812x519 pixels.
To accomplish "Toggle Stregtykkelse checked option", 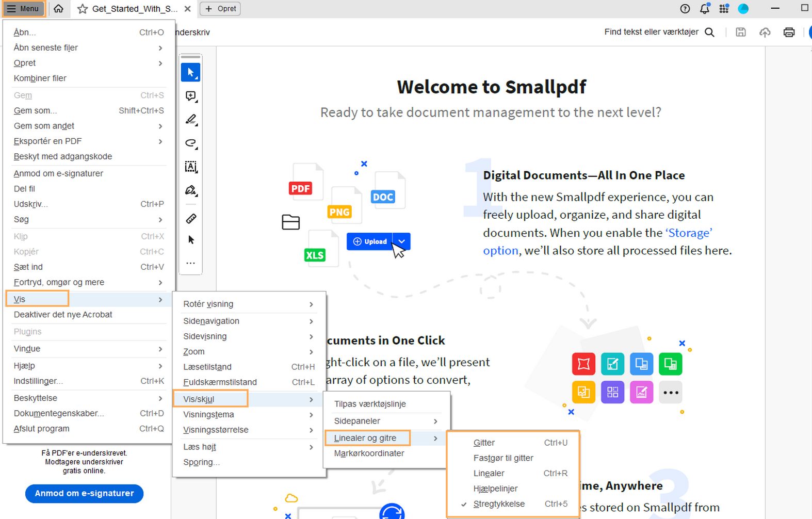I will pyautogui.click(x=513, y=504).
